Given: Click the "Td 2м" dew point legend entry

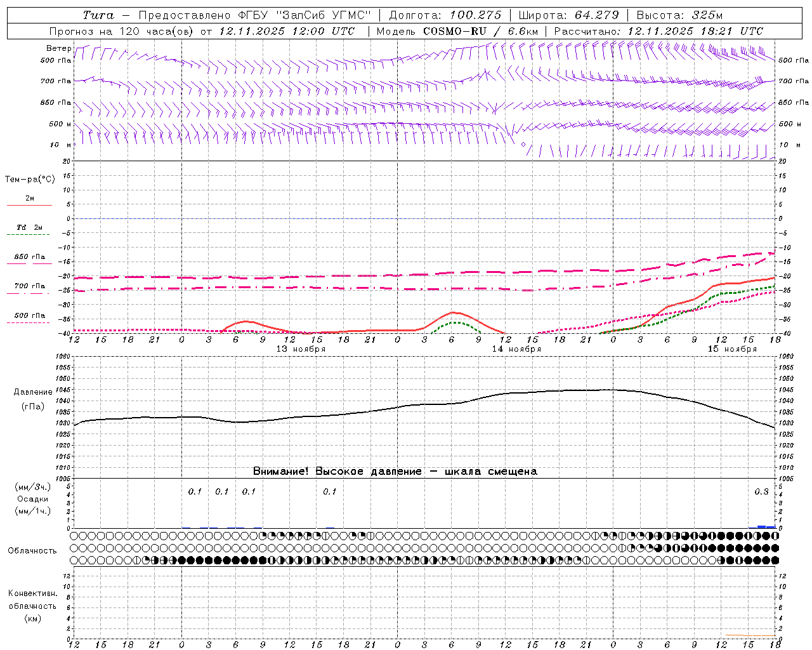Looking at the screenshot, I should pyautogui.click(x=29, y=227).
